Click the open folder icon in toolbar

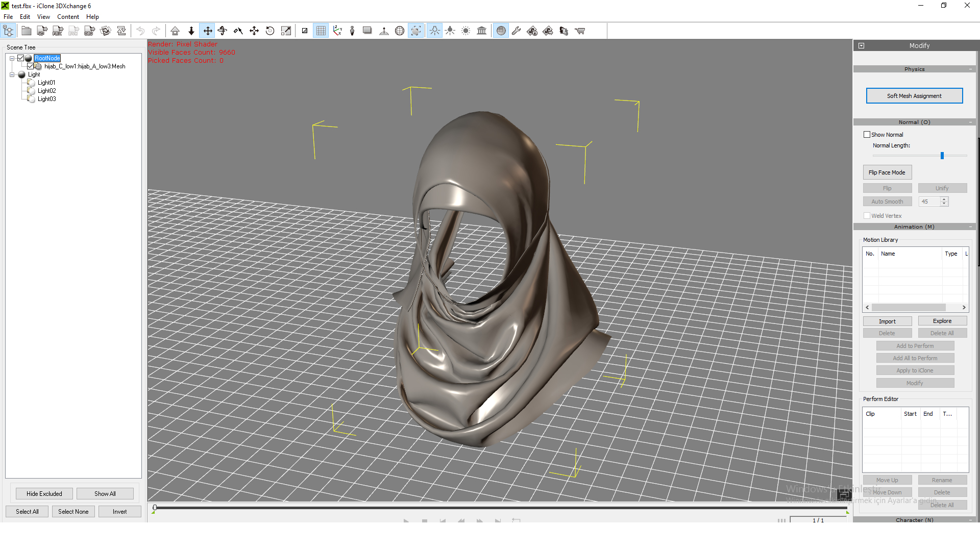26,31
